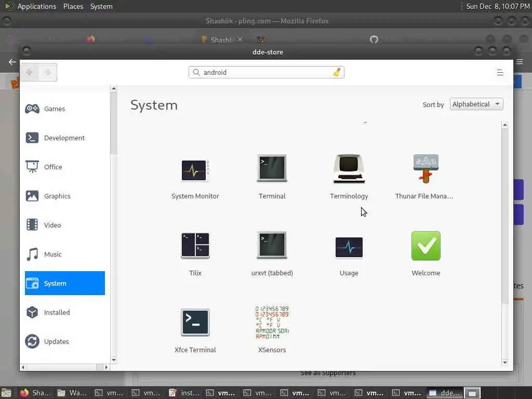Screen dimensions: 532x399
Task: Open the System menu in top panel
Action: pos(101,6)
